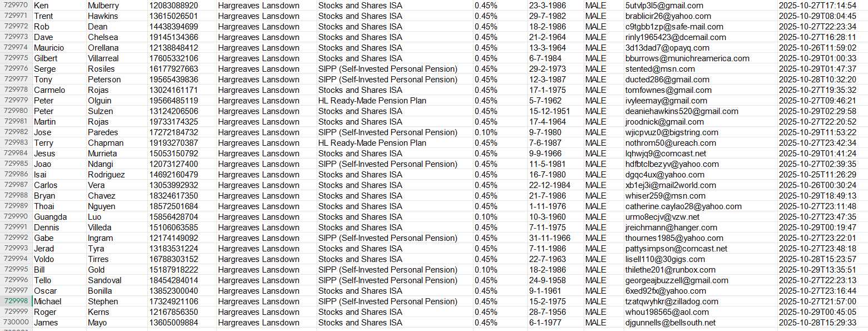
Task: Select row header 729970
Action: click(16, 6)
